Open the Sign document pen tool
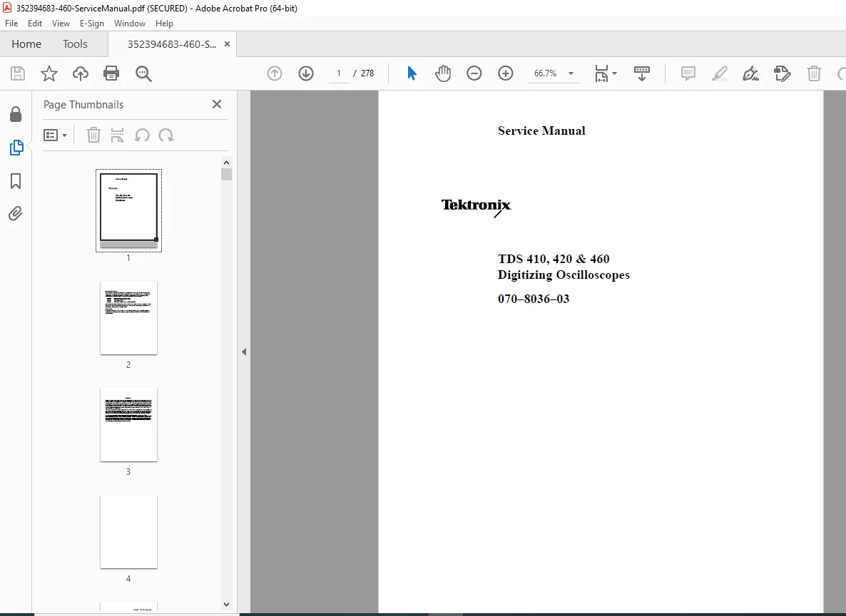846x616 pixels. coord(750,73)
